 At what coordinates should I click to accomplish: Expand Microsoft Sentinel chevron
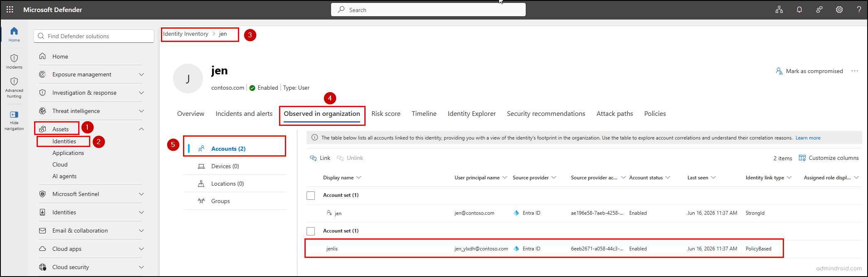(141, 194)
